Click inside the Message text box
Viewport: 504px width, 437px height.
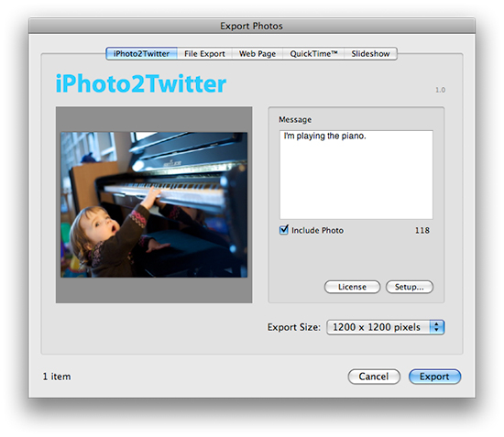(x=356, y=174)
